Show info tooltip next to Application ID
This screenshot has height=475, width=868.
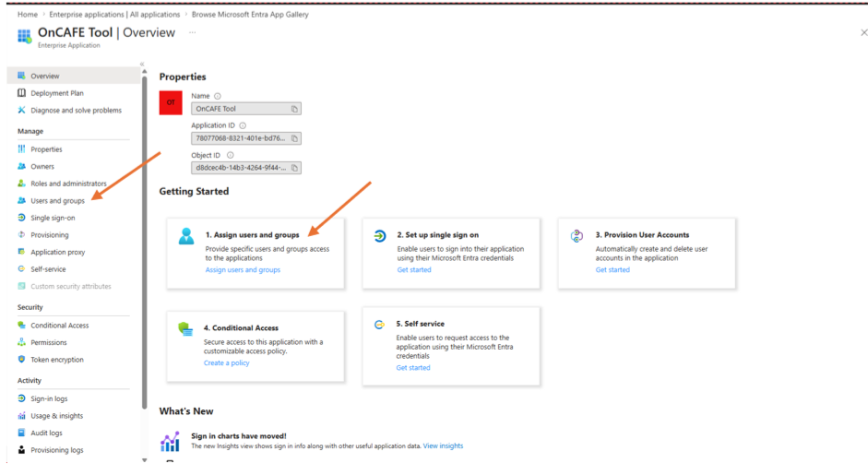[x=243, y=125]
